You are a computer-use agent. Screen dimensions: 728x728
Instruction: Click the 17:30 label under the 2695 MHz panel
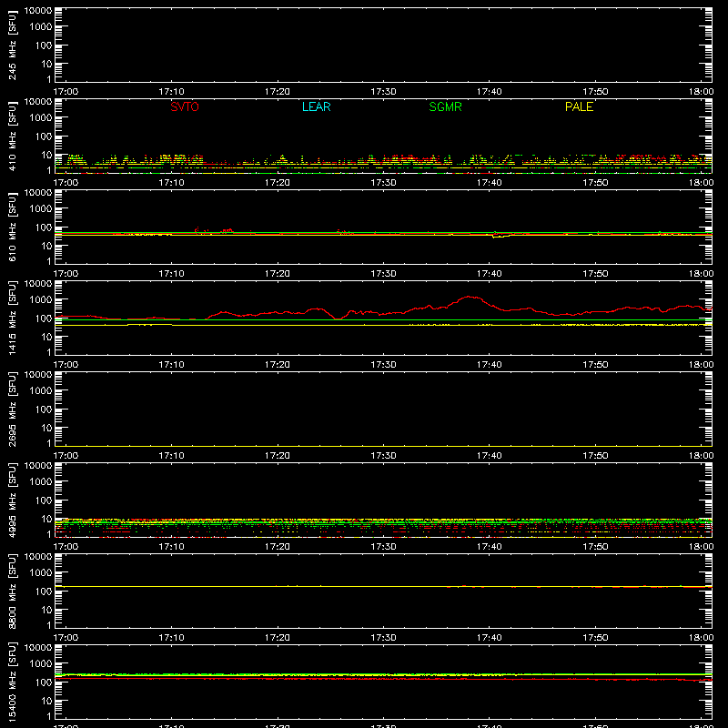point(383,456)
